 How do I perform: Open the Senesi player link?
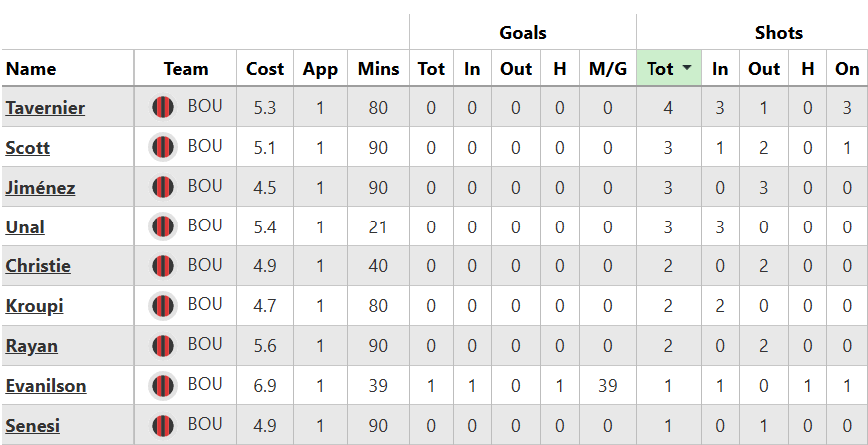click(33, 427)
